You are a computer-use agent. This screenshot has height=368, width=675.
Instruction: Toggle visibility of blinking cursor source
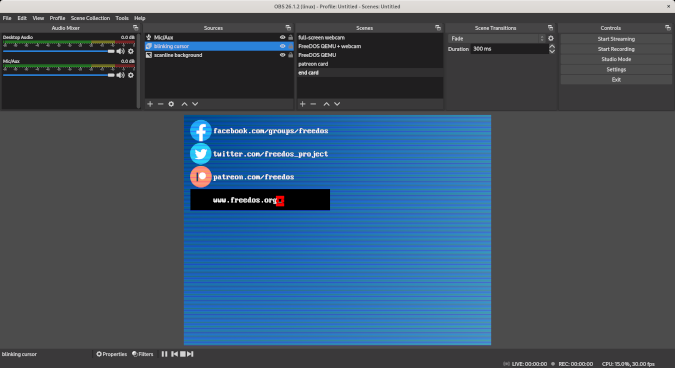point(282,46)
